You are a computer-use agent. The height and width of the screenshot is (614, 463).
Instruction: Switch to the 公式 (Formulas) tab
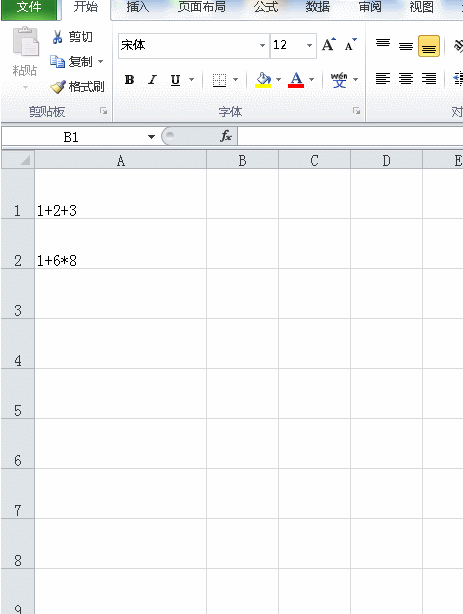[266, 7]
